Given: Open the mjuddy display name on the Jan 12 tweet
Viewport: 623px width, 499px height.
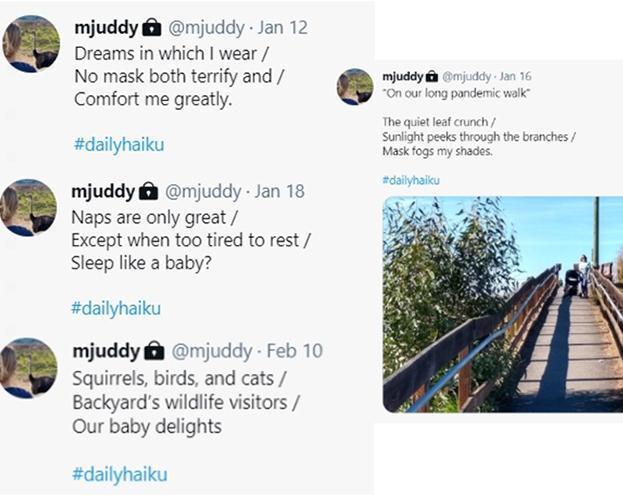Looking at the screenshot, I should click(x=106, y=27).
